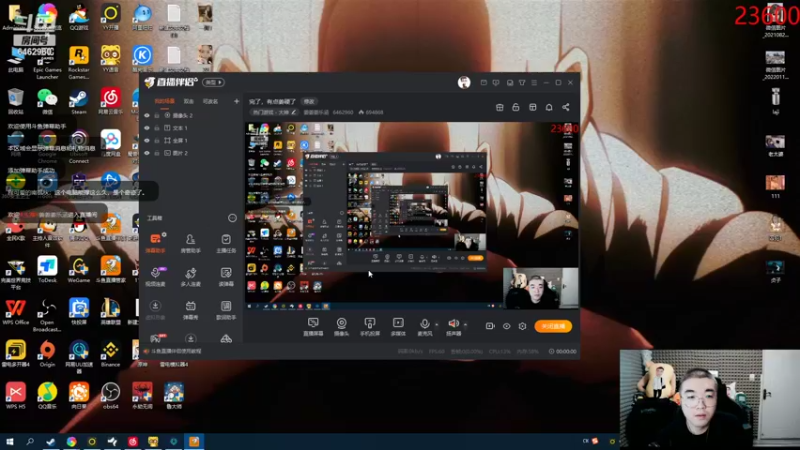Add a 直播屏幕 screen capture source
Image resolution: width=800 pixels, height=450 pixels.
(x=313, y=327)
